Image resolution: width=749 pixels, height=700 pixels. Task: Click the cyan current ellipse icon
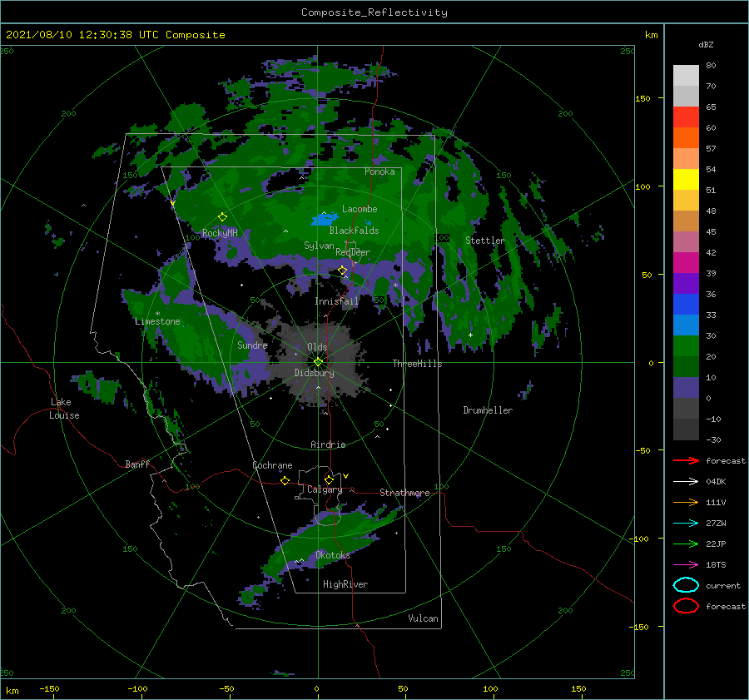click(x=686, y=585)
